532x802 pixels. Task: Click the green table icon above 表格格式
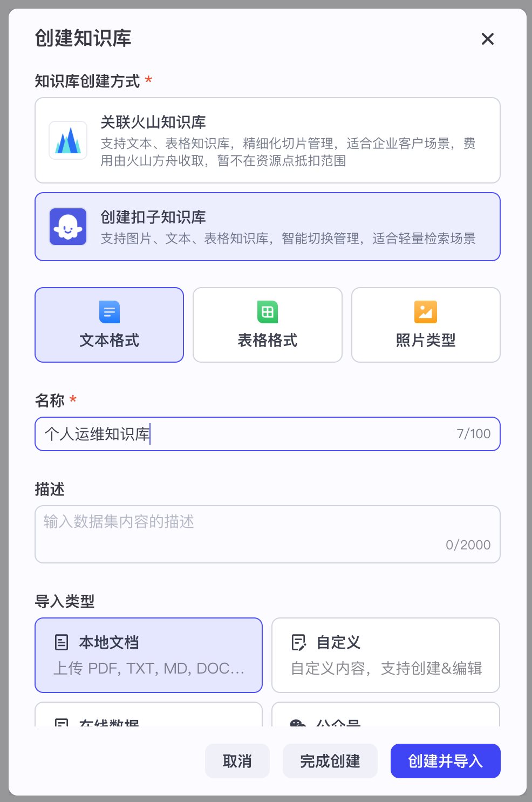[268, 312]
